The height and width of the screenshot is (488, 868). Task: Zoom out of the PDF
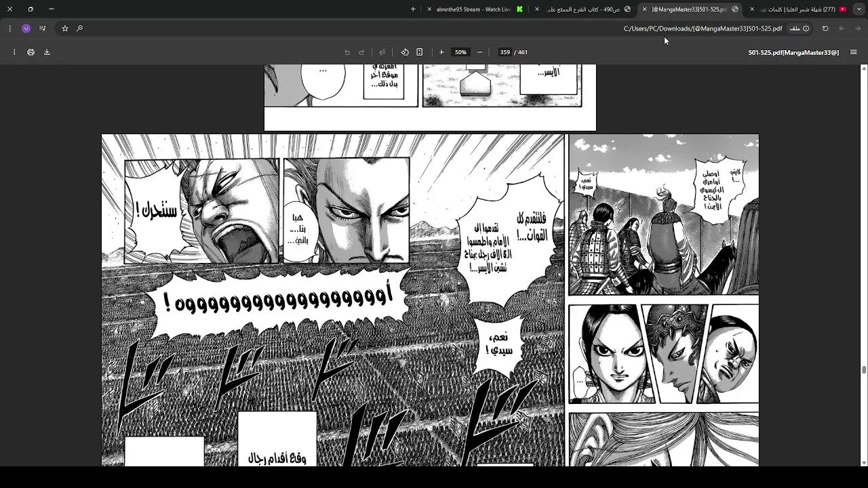pos(479,52)
